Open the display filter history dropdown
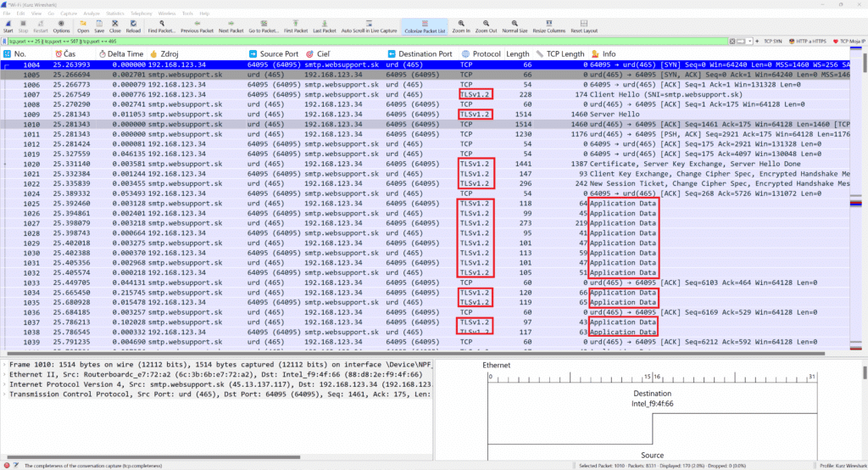Image resolution: width=868 pixels, height=470 pixels. pos(750,42)
